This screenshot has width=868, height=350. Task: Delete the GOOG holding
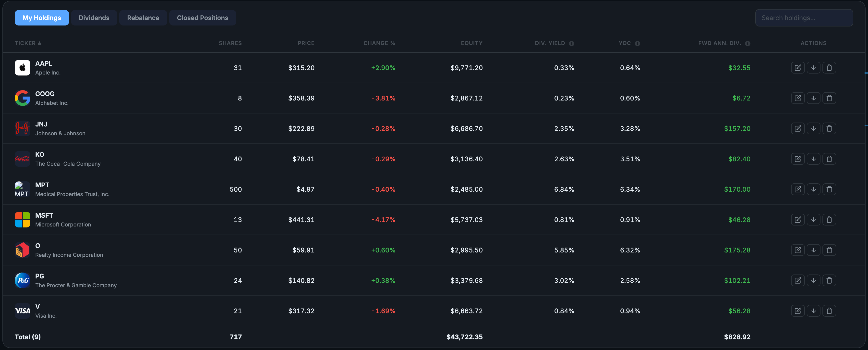click(x=829, y=98)
